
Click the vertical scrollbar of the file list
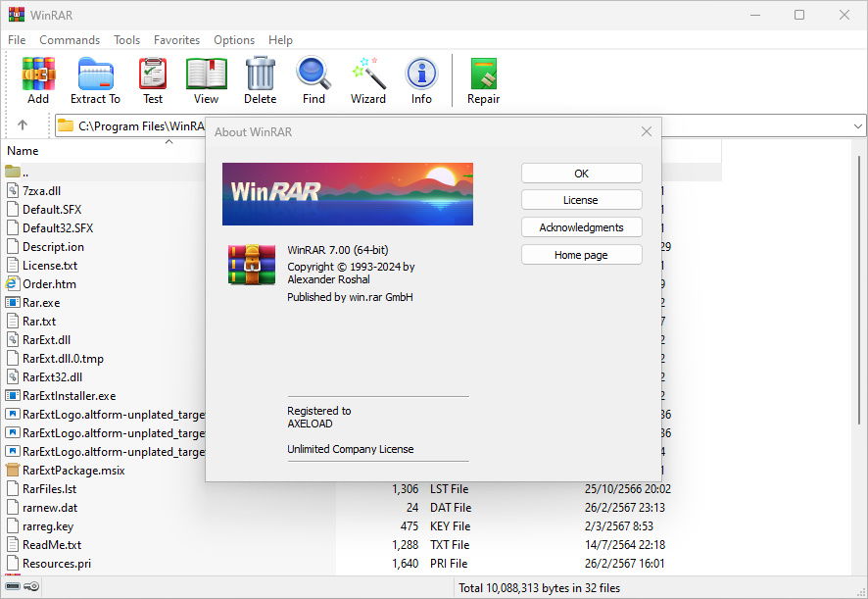(859, 288)
